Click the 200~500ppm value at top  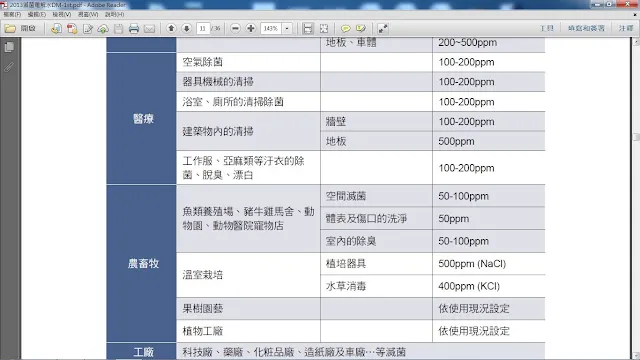tap(468, 42)
